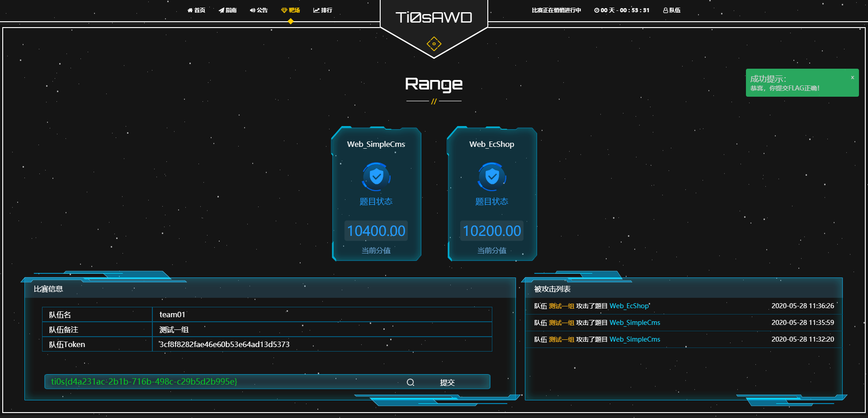Select the 靶场 shield icon in the navbar
The width and height of the screenshot is (868, 418).
tap(284, 10)
